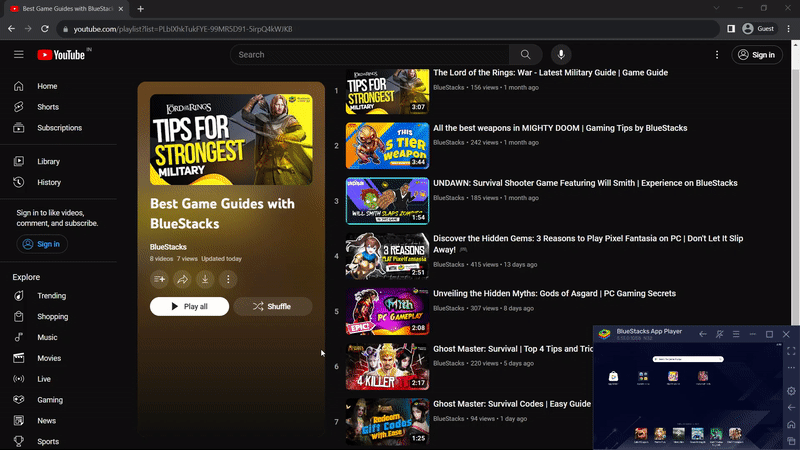Screen dimensions: 800x450
Task: Open BlueStacks hamburger menu in title bar
Action: [736, 334]
